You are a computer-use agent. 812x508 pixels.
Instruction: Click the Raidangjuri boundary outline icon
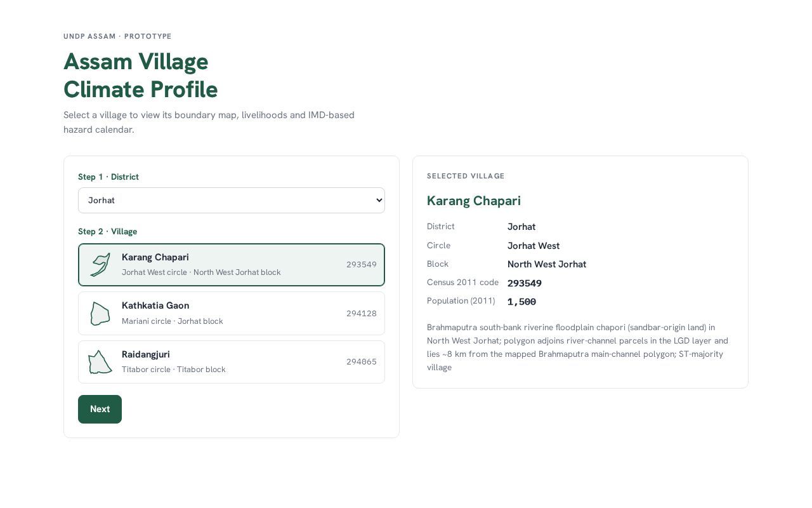[100, 362]
